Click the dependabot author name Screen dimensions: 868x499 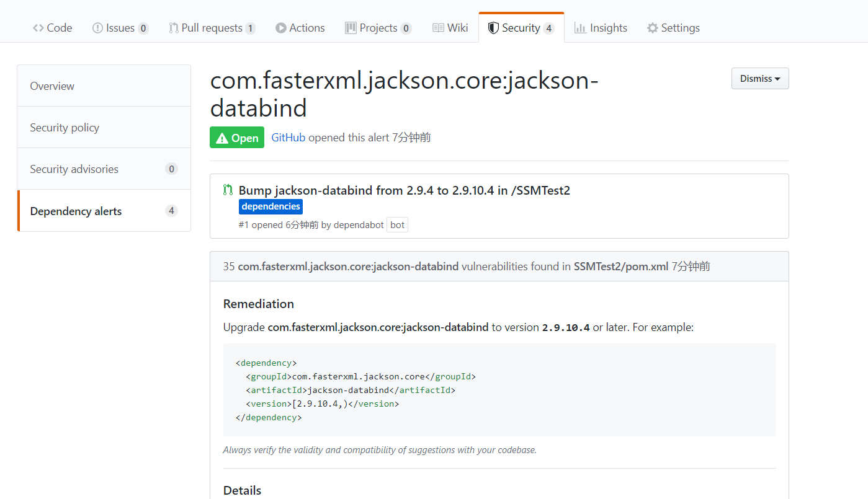(x=359, y=225)
